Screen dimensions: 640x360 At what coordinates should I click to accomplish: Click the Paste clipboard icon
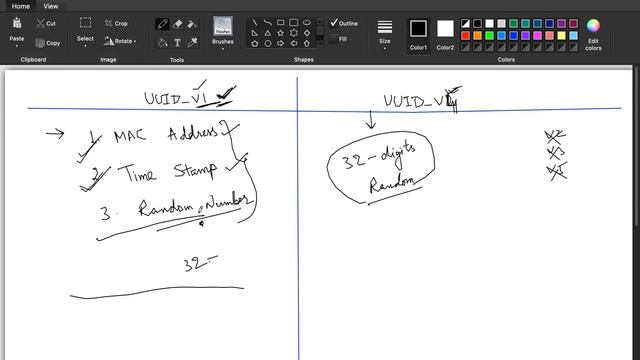17,23
